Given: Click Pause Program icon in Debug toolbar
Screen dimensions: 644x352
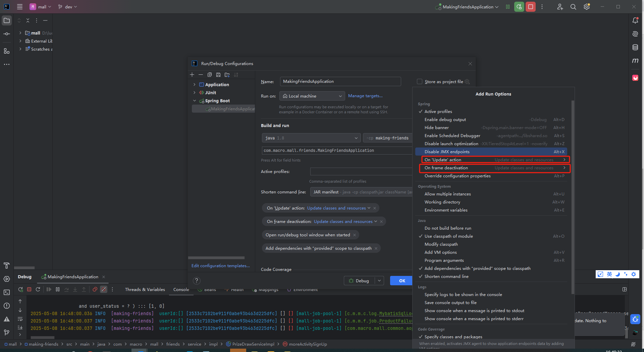Looking at the screenshot, I should [58, 289].
